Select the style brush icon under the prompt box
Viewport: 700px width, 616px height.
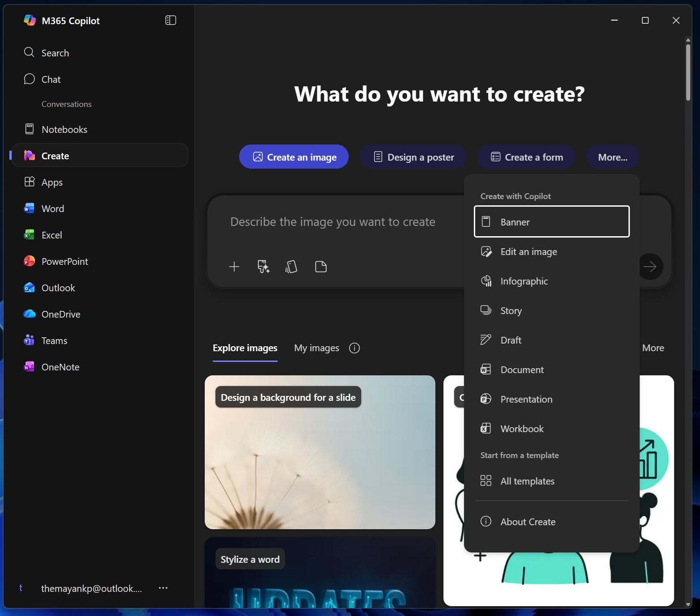pos(263,267)
